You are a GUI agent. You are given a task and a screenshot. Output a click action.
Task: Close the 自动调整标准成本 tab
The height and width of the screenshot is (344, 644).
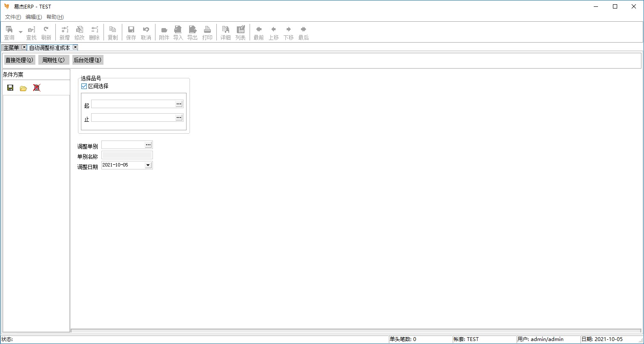coord(75,47)
